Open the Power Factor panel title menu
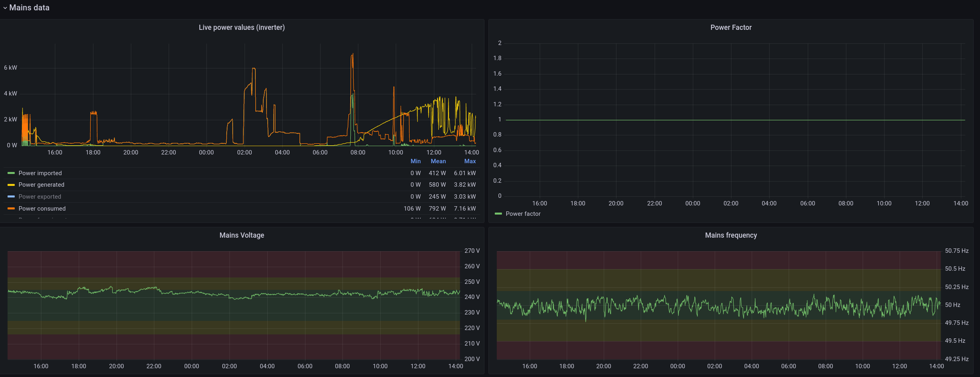 [731, 27]
